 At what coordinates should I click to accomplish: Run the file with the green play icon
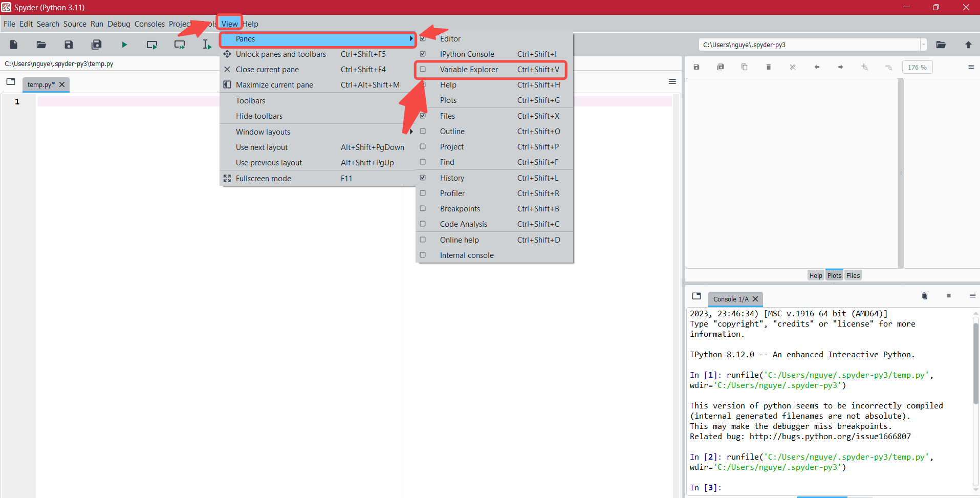tap(124, 45)
